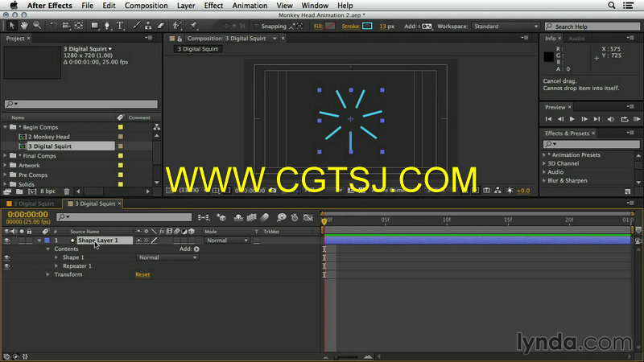Expand the Pre Comps folder
The width and height of the screenshot is (644, 362).
(x=6, y=175)
